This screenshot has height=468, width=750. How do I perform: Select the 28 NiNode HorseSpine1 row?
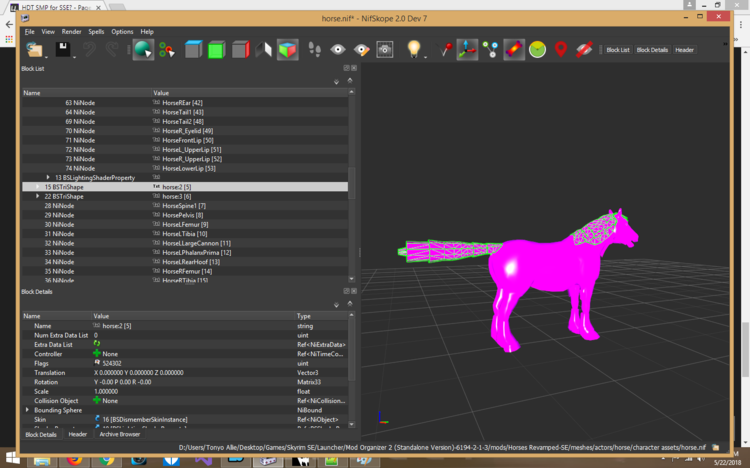pyautogui.click(x=185, y=206)
